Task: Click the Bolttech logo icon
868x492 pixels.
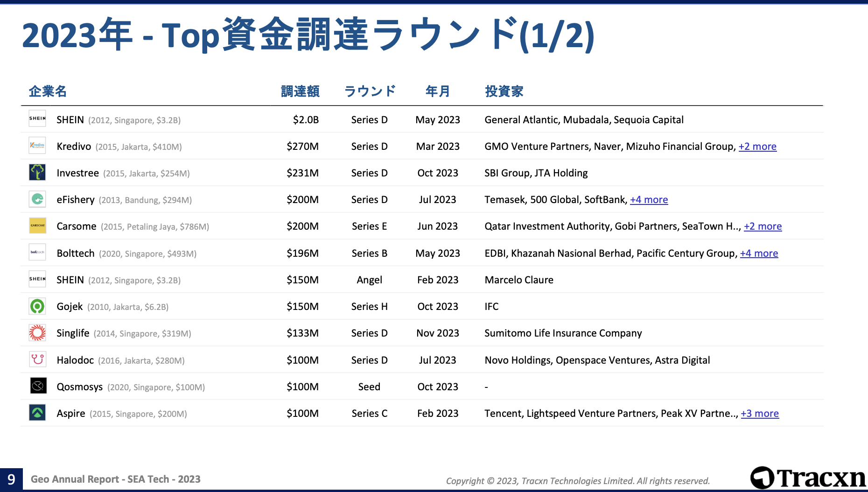Action: pos(37,252)
